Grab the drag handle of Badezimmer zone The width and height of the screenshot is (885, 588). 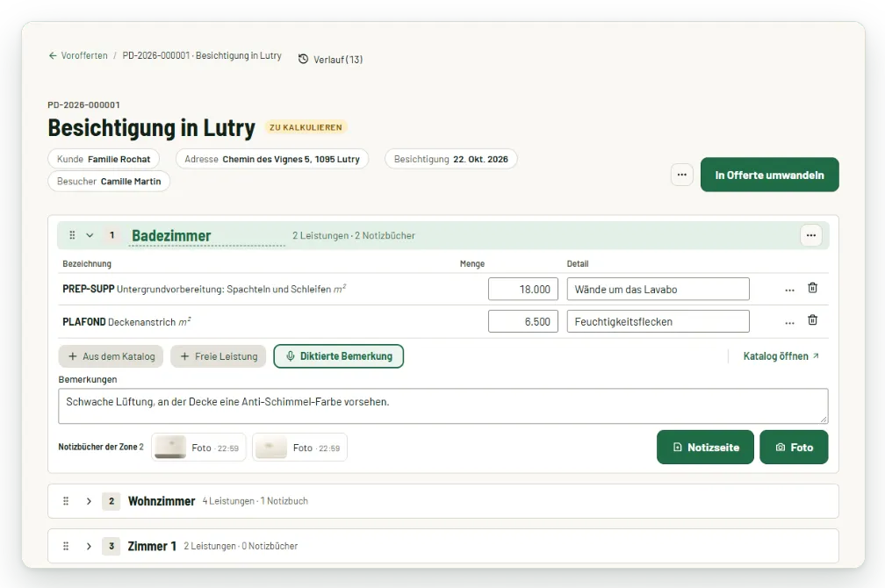point(72,235)
